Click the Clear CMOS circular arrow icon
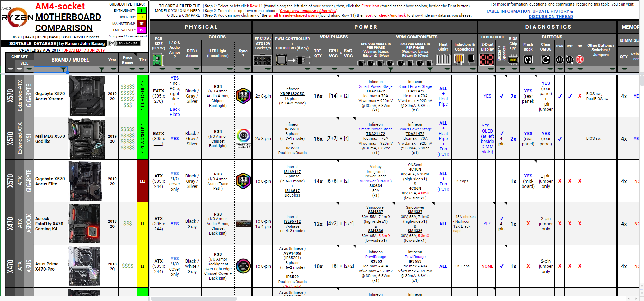This screenshot has width=644, height=301. click(x=545, y=60)
